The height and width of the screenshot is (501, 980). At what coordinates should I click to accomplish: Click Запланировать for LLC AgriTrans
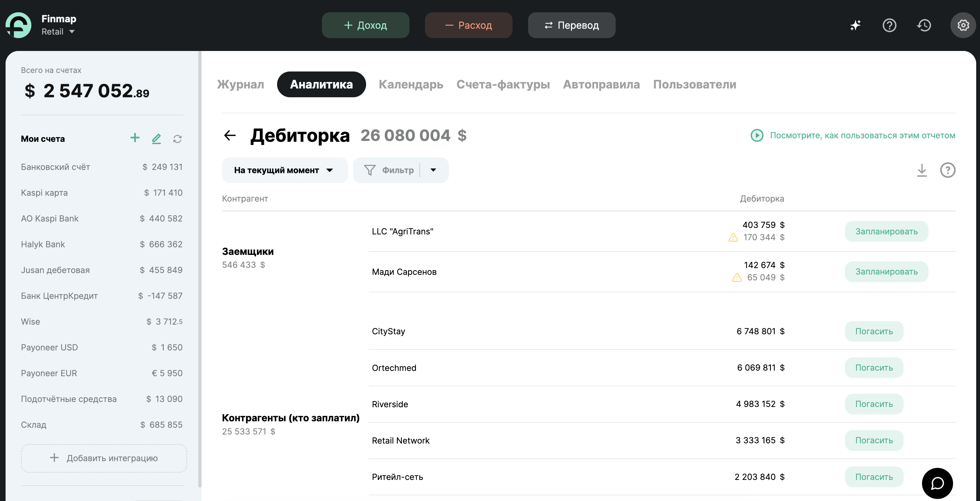[886, 231]
